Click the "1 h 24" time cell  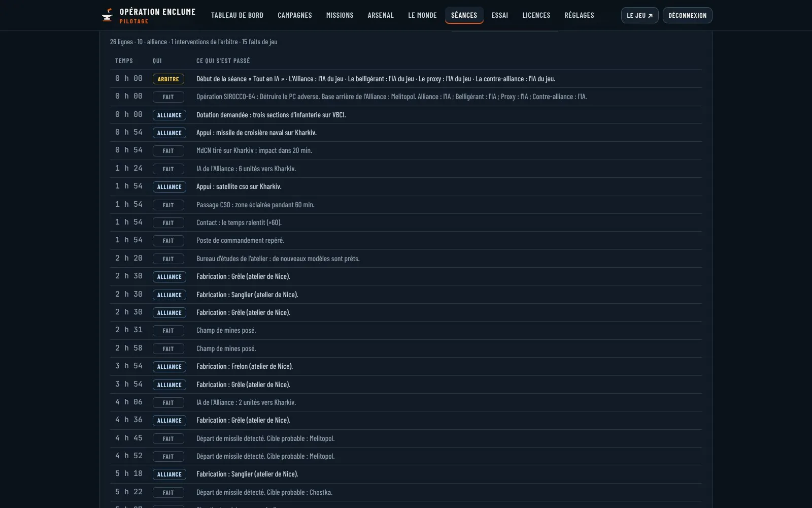point(129,168)
